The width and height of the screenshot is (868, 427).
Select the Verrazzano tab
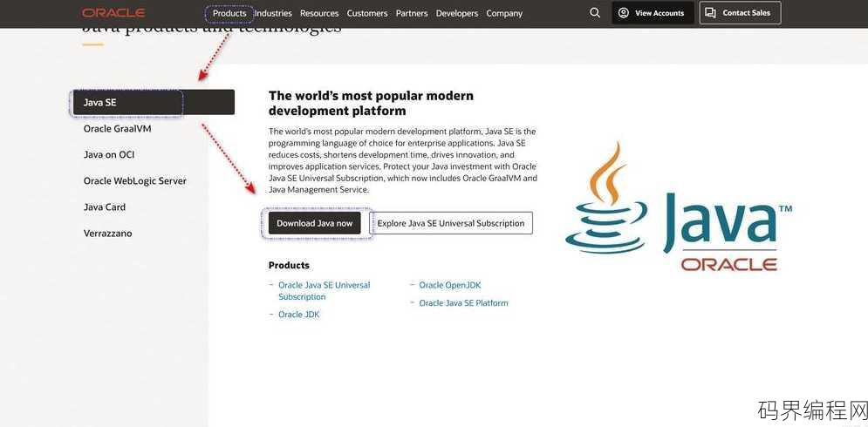click(108, 234)
